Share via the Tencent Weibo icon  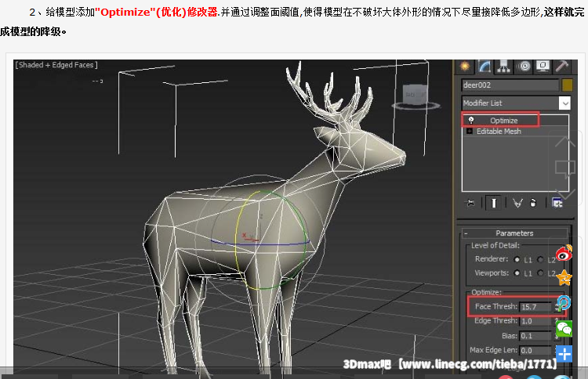coord(564,303)
